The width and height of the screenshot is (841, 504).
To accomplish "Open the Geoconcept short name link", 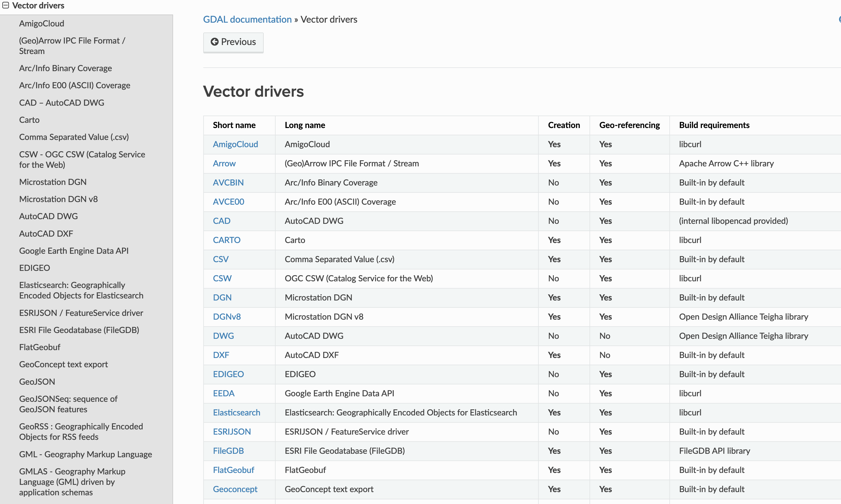I will point(235,489).
